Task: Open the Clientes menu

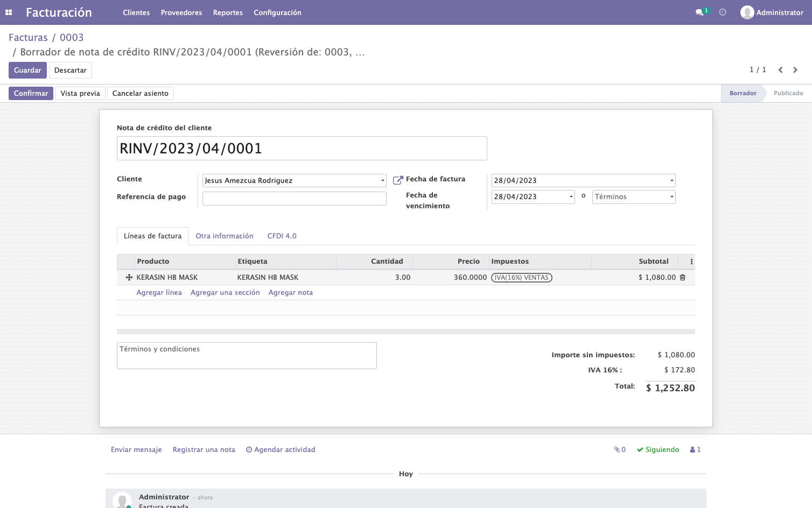Action: tap(136, 12)
